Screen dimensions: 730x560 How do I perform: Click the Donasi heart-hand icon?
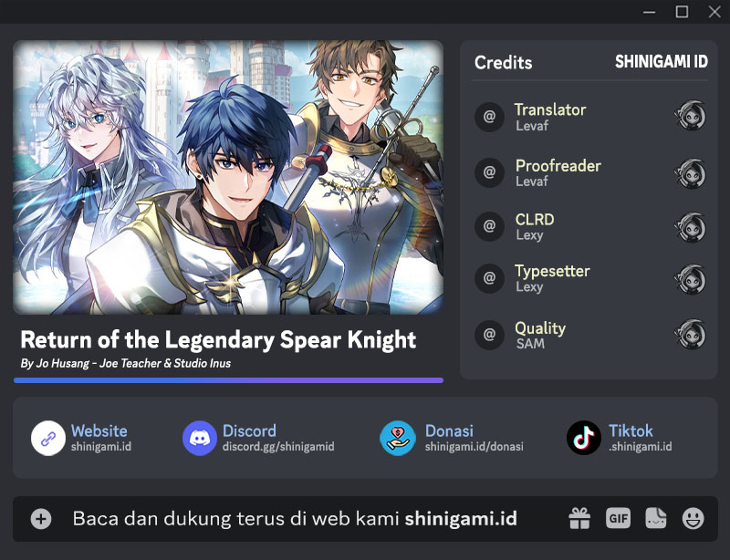pos(398,438)
